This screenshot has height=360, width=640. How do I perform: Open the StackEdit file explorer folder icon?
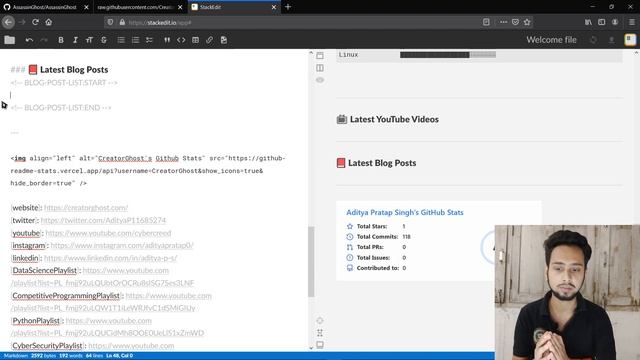click(10, 40)
